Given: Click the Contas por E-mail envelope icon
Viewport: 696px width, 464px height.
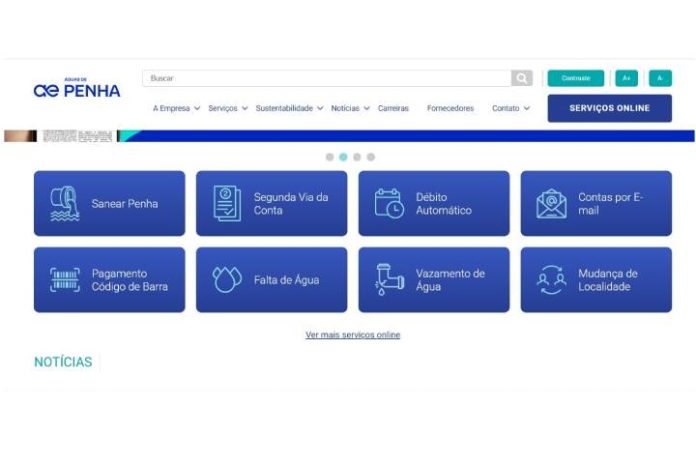Looking at the screenshot, I should 551,203.
